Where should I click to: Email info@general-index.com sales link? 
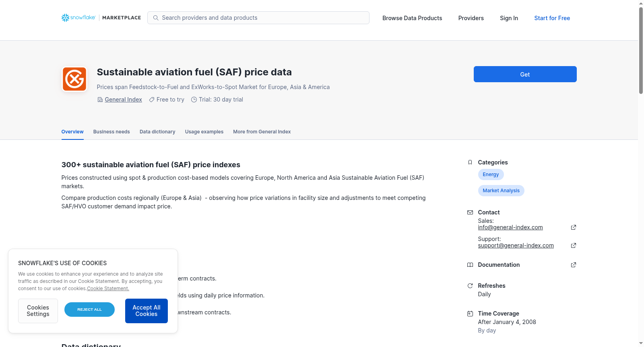tap(510, 227)
